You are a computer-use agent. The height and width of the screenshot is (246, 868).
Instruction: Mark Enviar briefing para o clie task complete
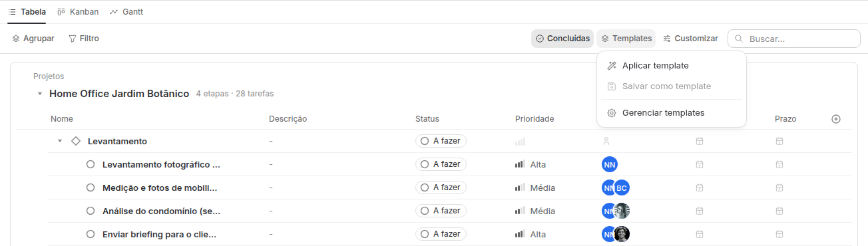91,234
